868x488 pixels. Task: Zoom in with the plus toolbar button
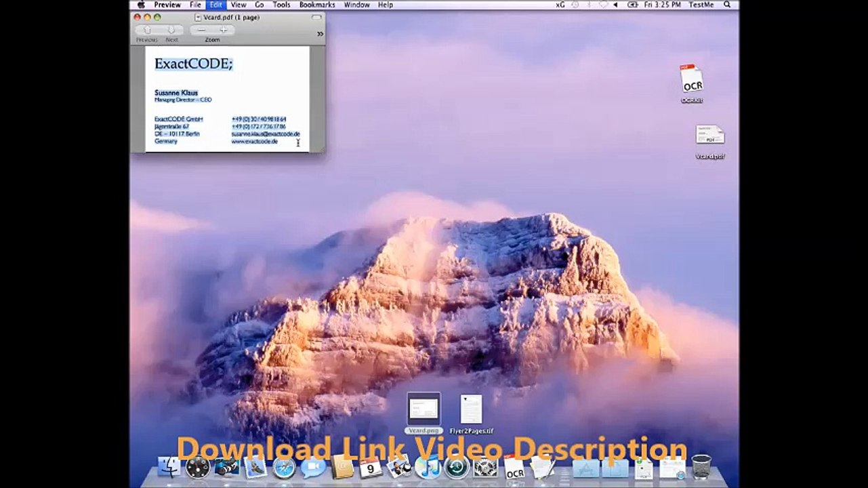point(224,30)
